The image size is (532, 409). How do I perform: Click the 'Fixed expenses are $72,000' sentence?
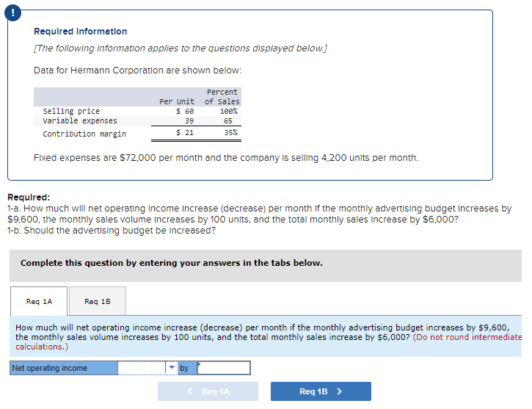coord(226,158)
